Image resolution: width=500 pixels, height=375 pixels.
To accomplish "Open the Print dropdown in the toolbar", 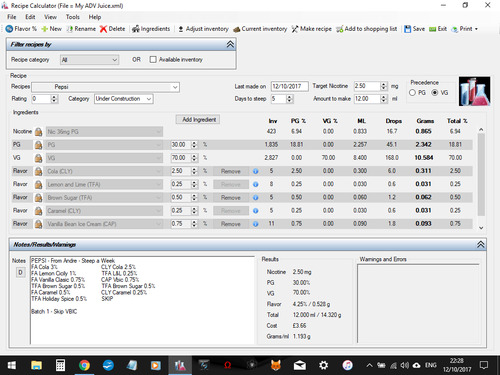I will click(x=464, y=29).
